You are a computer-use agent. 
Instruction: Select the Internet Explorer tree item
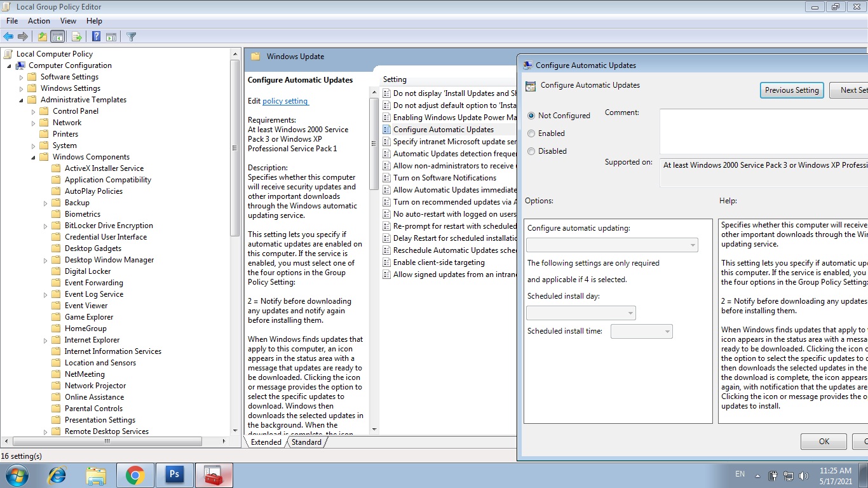pos(92,340)
